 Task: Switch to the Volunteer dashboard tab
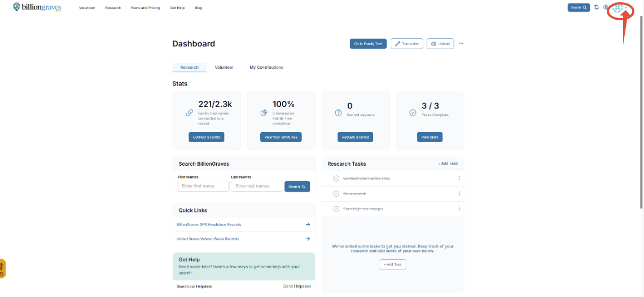coord(224,67)
